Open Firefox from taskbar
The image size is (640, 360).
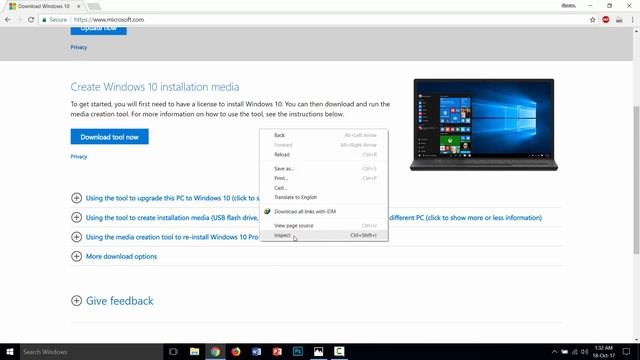(236, 352)
